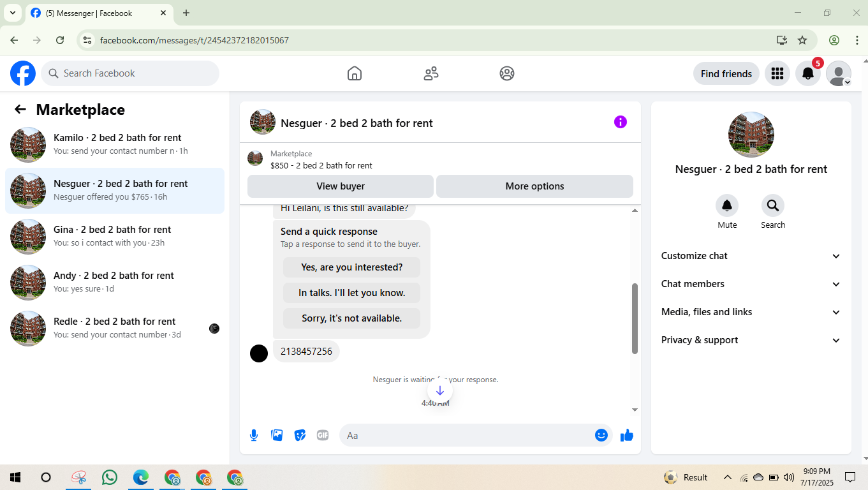Open the Facebook menu grid icon
The height and width of the screenshot is (490, 868).
click(777, 73)
